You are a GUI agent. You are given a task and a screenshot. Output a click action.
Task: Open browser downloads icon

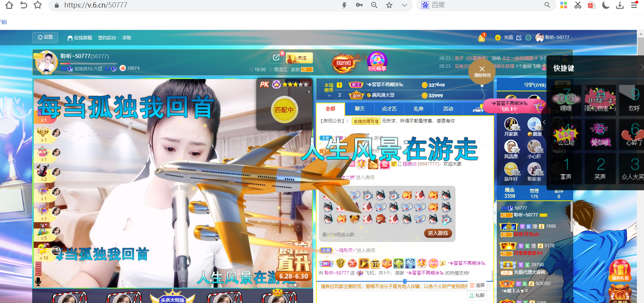click(620, 5)
